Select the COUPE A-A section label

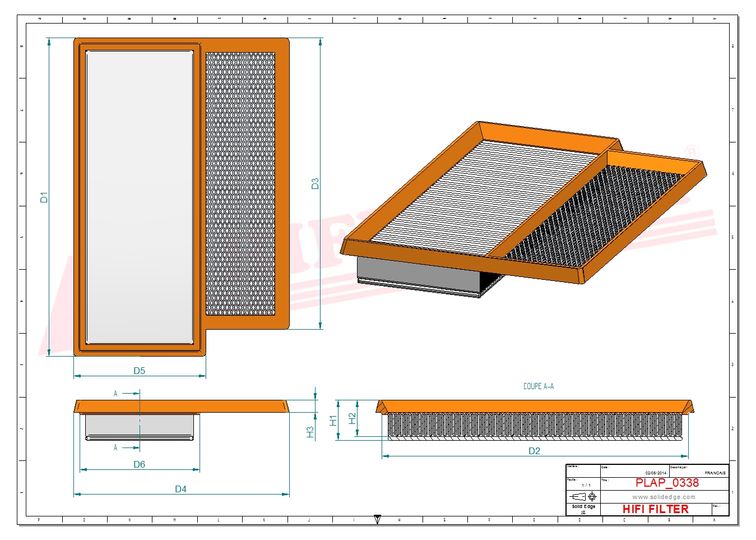pos(538,386)
